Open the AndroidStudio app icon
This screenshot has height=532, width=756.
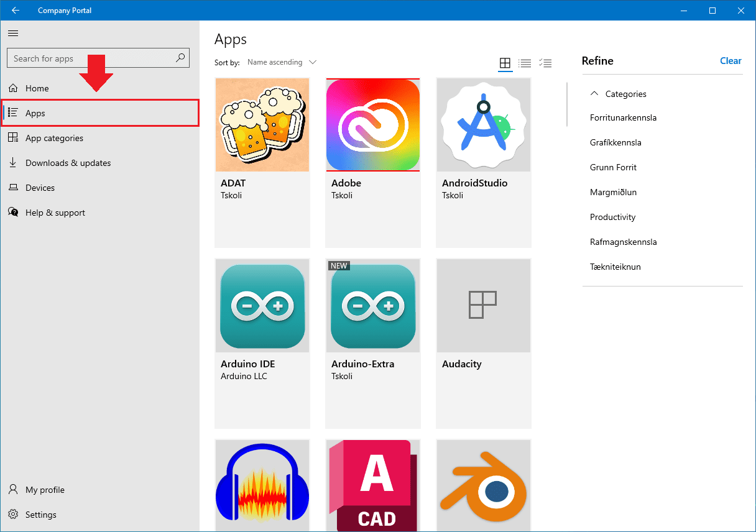click(x=483, y=125)
